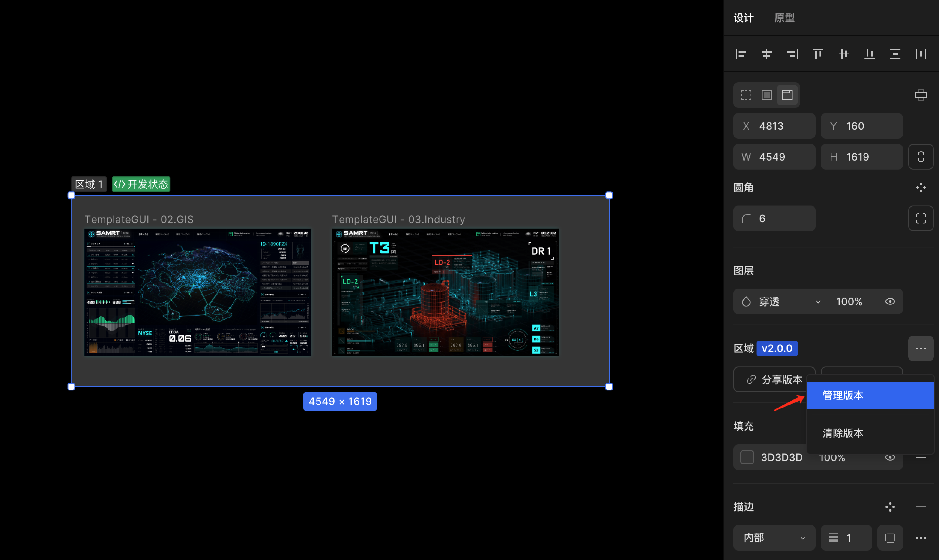
Task: Click the 4549 × 1619 size label
Action: click(x=340, y=401)
